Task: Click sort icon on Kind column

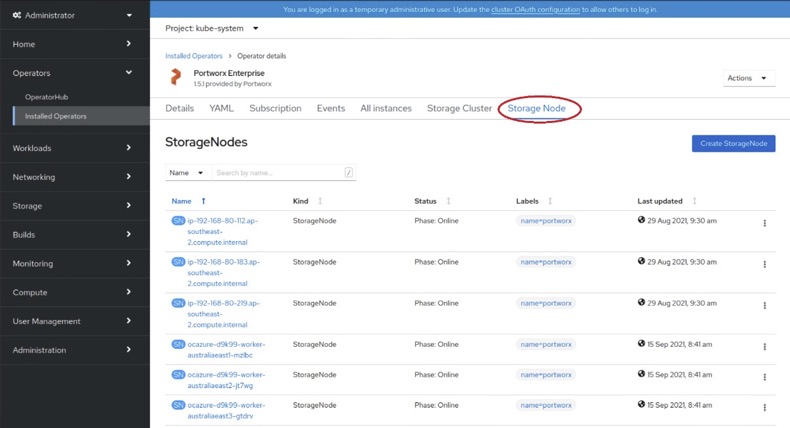Action: coord(320,201)
